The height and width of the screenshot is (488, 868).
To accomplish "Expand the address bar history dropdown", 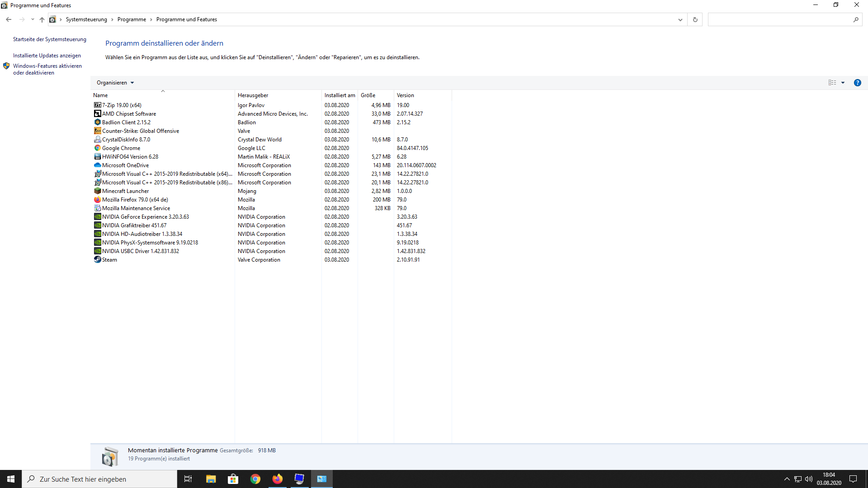I will pos(680,19).
